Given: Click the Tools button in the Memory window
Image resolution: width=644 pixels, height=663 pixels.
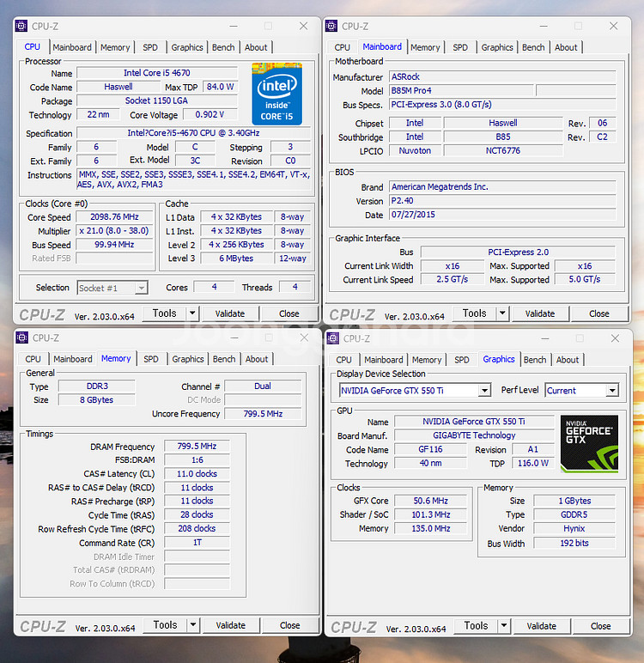Looking at the screenshot, I should [165, 625].
